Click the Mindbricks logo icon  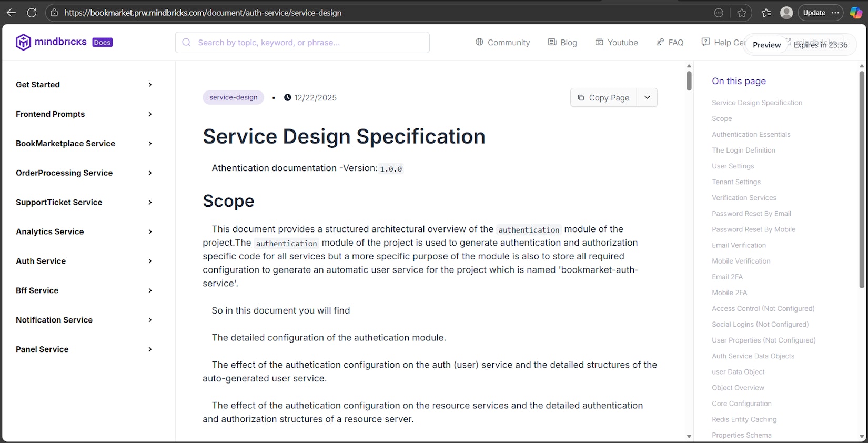click(x=23, y=42)
